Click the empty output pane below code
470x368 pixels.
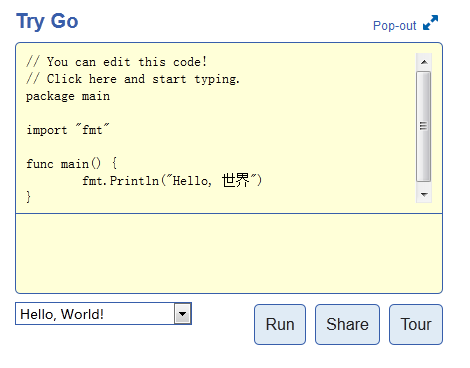(x=229, y=253)
